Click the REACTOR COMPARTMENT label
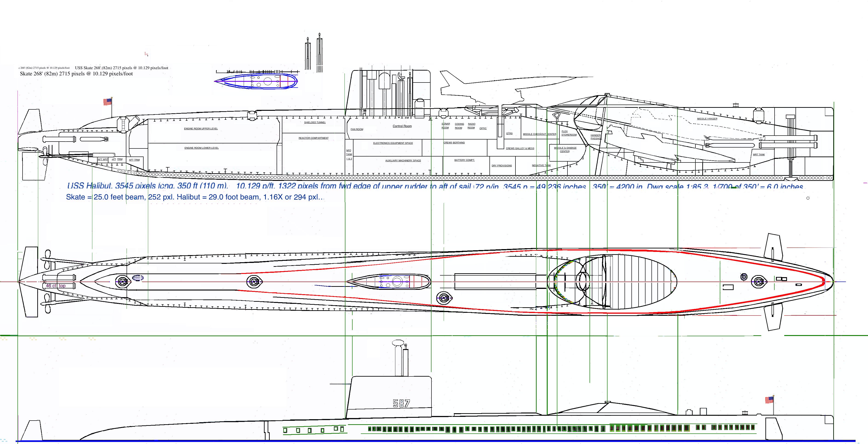 point(313,138)
